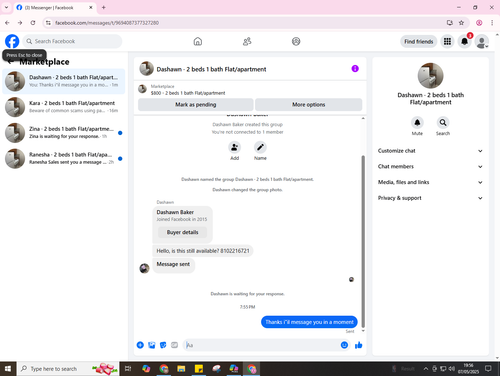This screenshot has height=376, width=500.
Task: Open the notifications bell icon
Action: [x=464, y=41]
